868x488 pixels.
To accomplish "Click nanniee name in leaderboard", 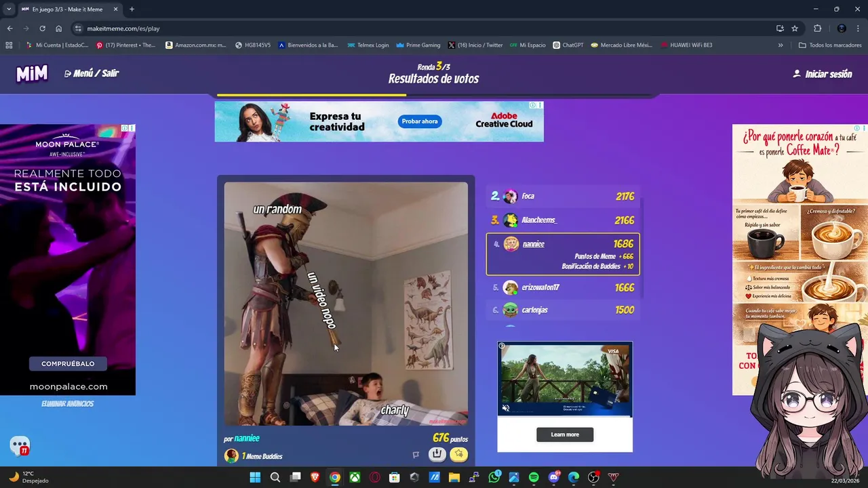I will click(x=533, y=244).
